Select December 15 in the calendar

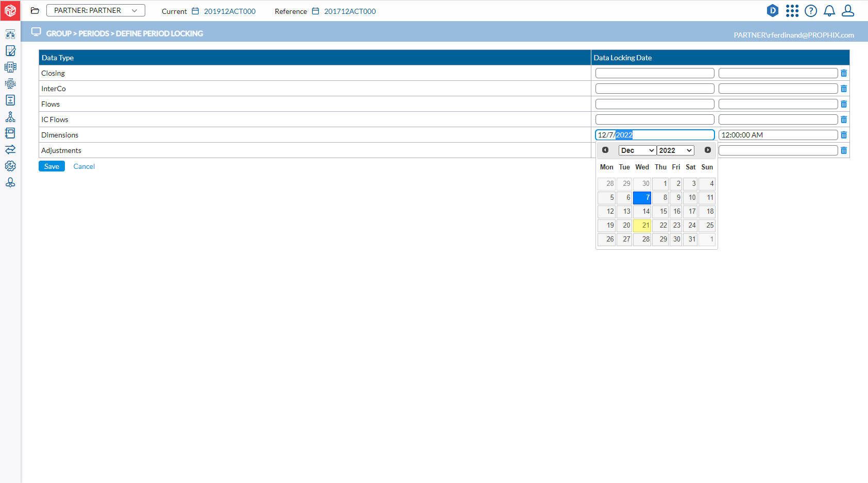pos(660,212)
